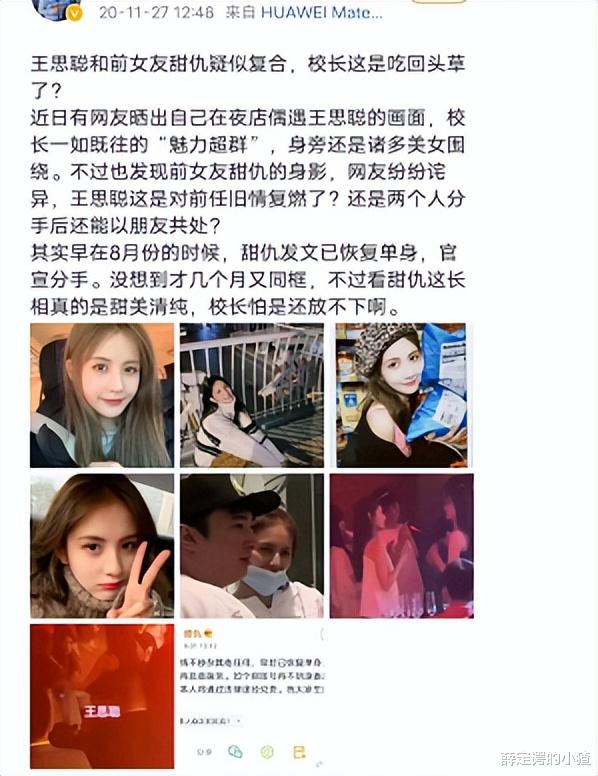Click the username in the embedded post screenshot
Screen dimensions: 598x776
192,633
